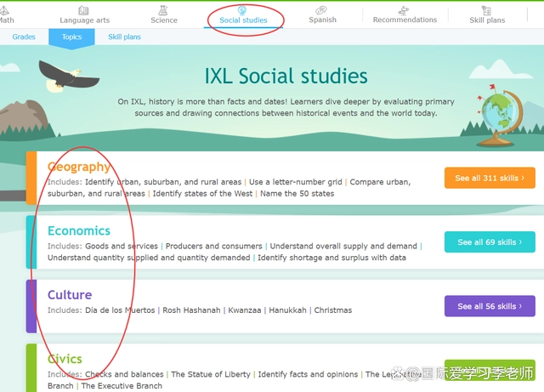
Task: Open 'Identify urban, suburban, and rural areas' skill
Action: tap(163, 182)
